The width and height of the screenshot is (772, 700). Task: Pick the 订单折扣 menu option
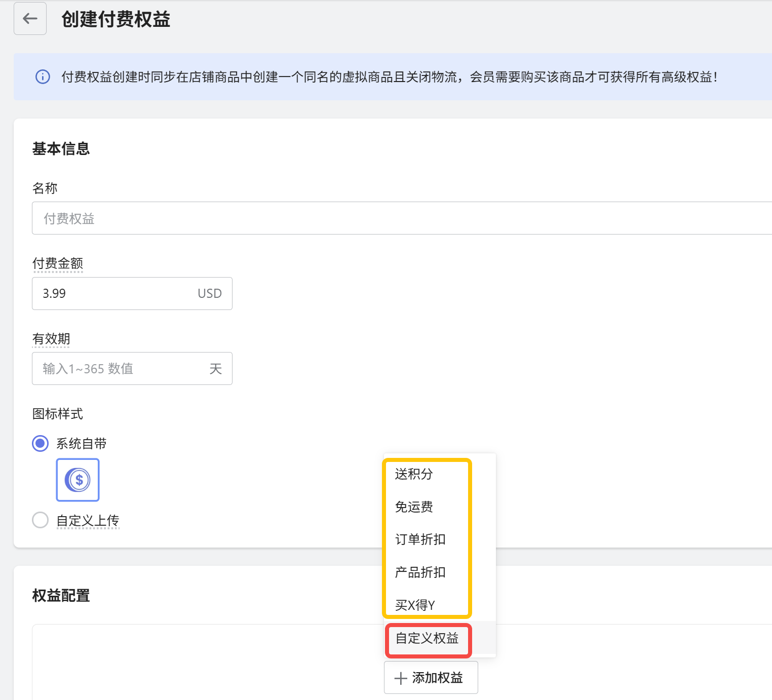420,539
